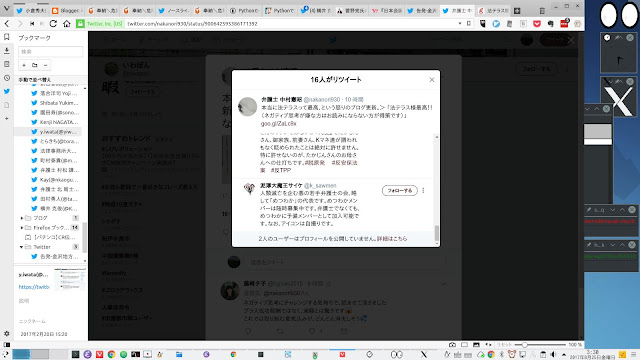Open Vivaldi from the taskbar
640x360 pixels.
click(x=99, y=354)
